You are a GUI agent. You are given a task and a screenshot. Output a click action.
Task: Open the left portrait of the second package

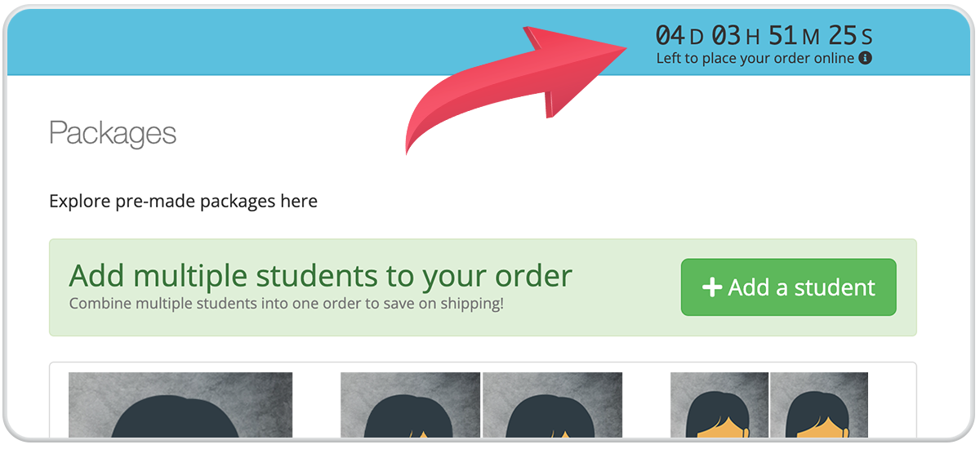pos(411,405)
